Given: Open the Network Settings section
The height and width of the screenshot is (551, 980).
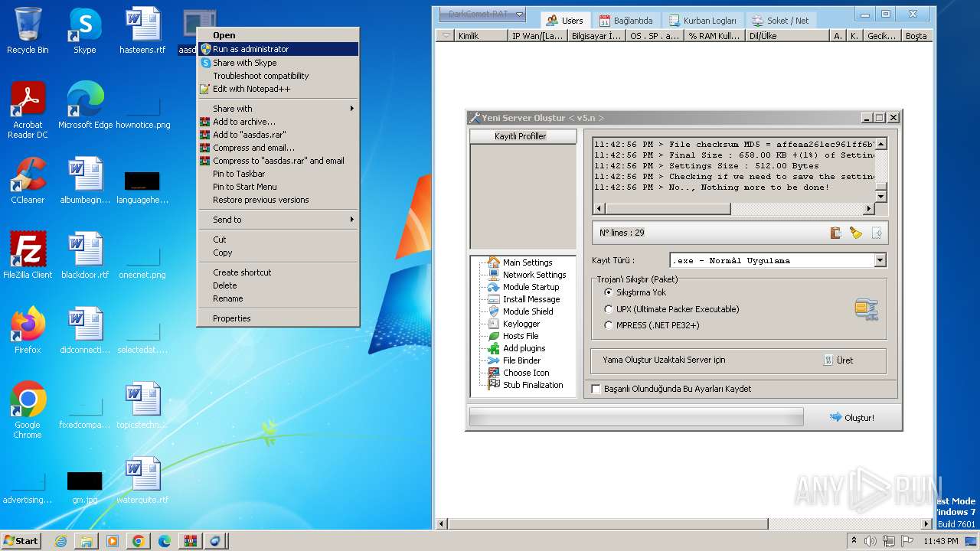Looking at the screenshot, I should [x=534, y=275].
